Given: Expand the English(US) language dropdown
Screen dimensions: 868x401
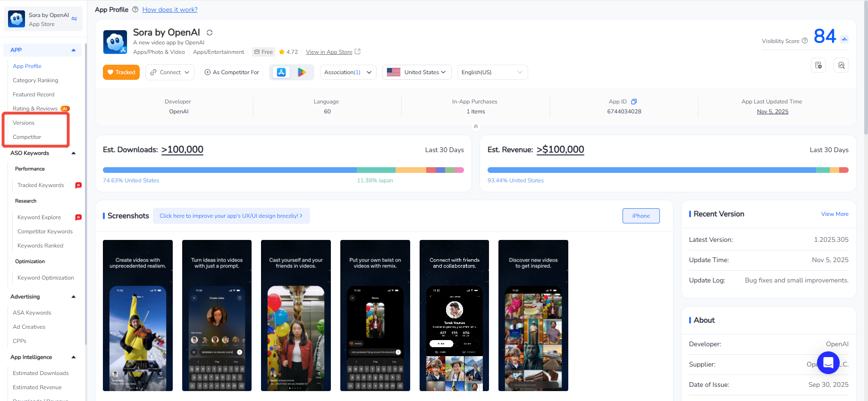Looking at the screenshot, I should pyautogui.click(x=492, y=72).
